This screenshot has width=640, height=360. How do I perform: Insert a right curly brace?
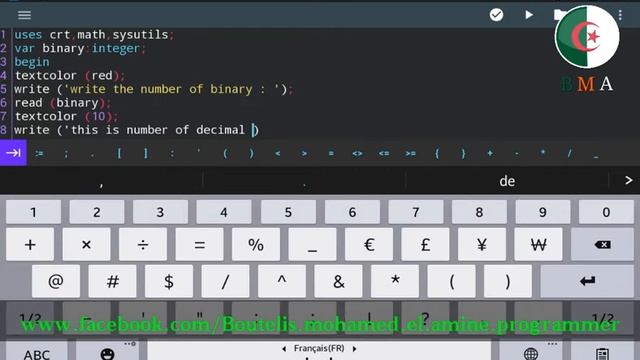(463, 153)
